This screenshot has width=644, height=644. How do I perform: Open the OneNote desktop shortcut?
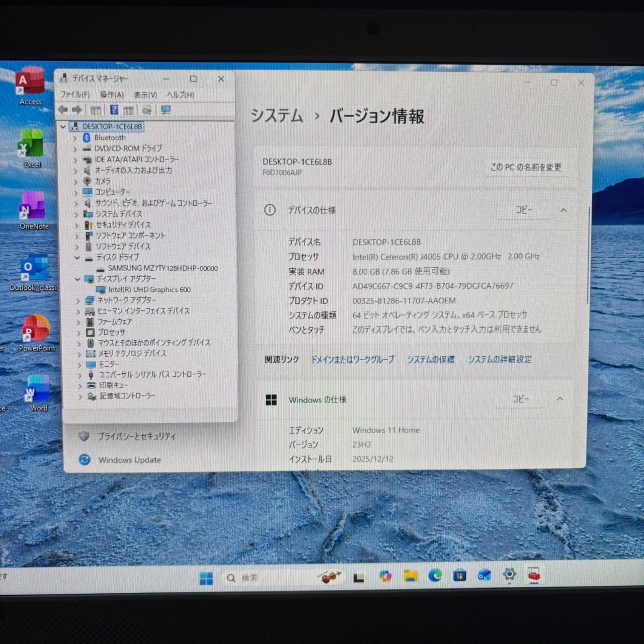pyautogui.click(x=34, y=211)
